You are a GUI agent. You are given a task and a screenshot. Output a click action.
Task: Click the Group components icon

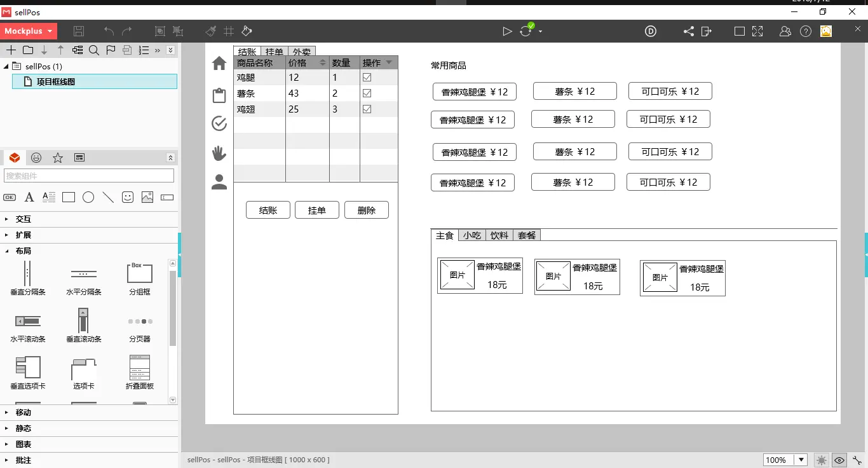[160, 31]
